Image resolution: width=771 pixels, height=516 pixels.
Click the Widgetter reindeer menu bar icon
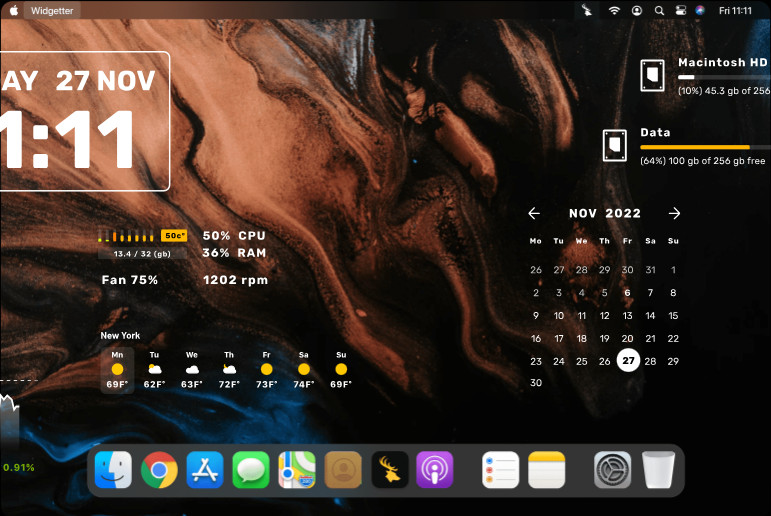pos(587,10)
